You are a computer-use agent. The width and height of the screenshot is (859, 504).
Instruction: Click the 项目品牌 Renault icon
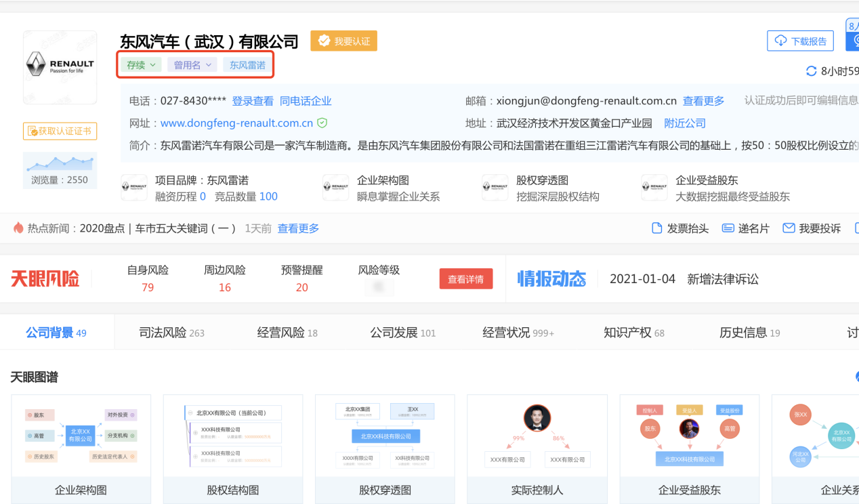click(134, 188)
